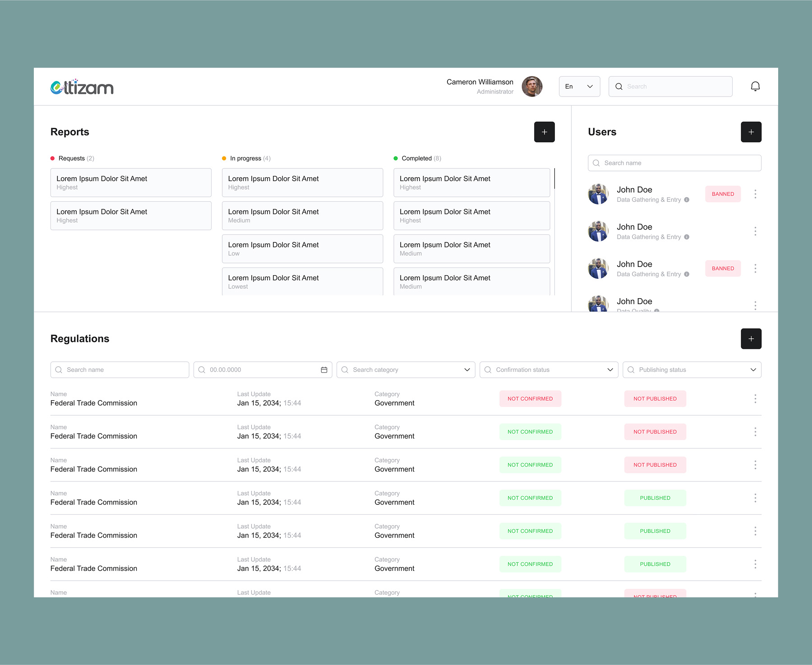Open the options menu for the first Federal Trade Commission row
The image size is (812, 665).
pyautogui.click(x=755, y=398)
